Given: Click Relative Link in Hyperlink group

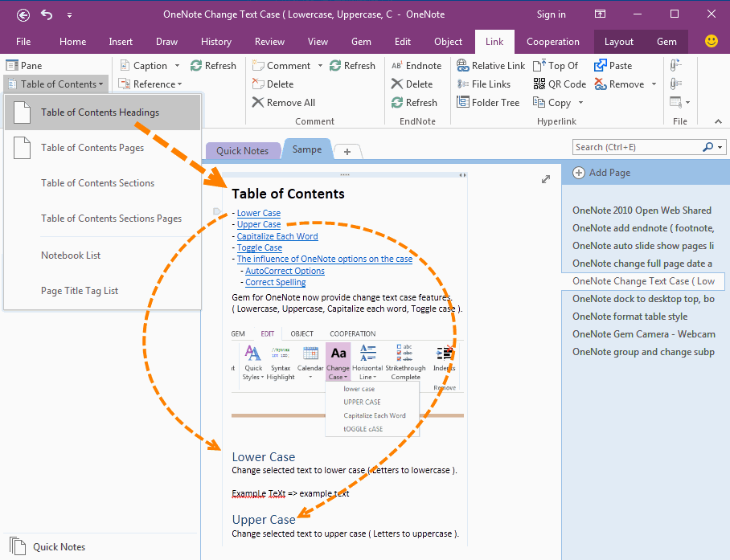Looking at the screenshot, I should (490, 66).
